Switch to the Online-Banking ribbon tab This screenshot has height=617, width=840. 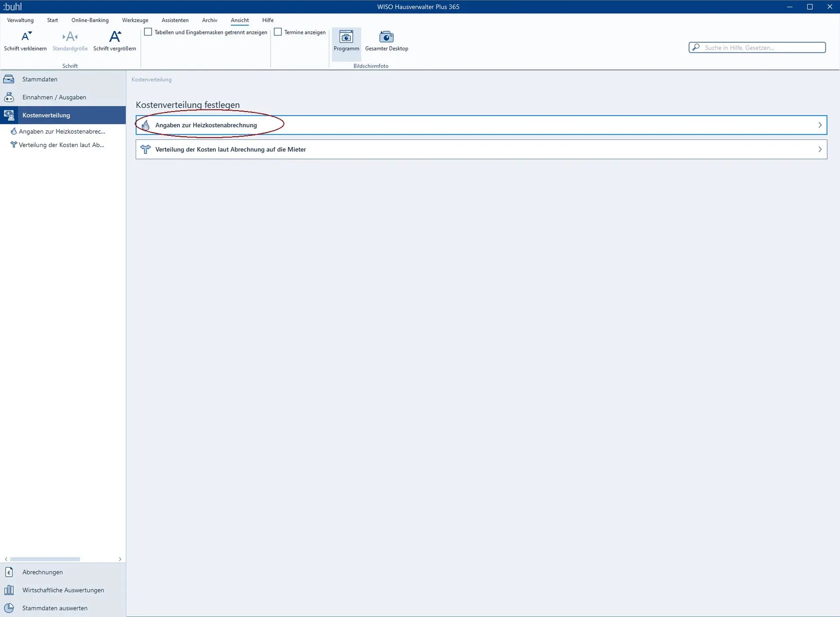click(x=90, y=20)
